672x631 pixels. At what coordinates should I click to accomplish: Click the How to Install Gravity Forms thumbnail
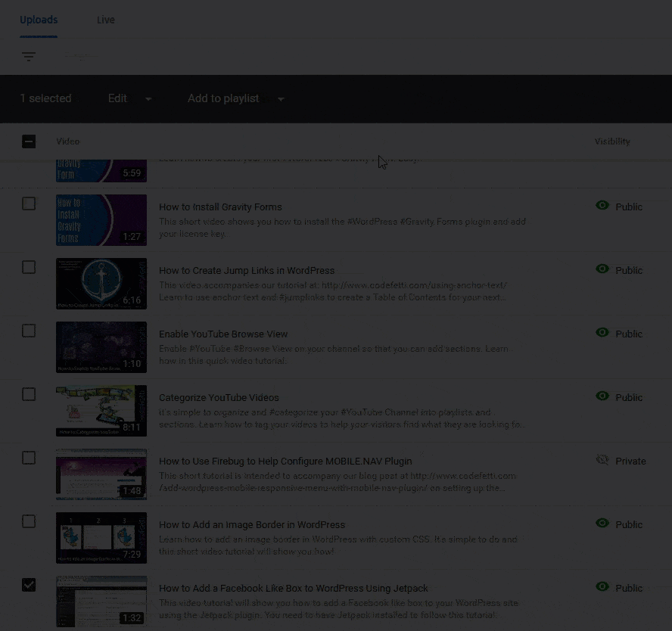(101, 220)
